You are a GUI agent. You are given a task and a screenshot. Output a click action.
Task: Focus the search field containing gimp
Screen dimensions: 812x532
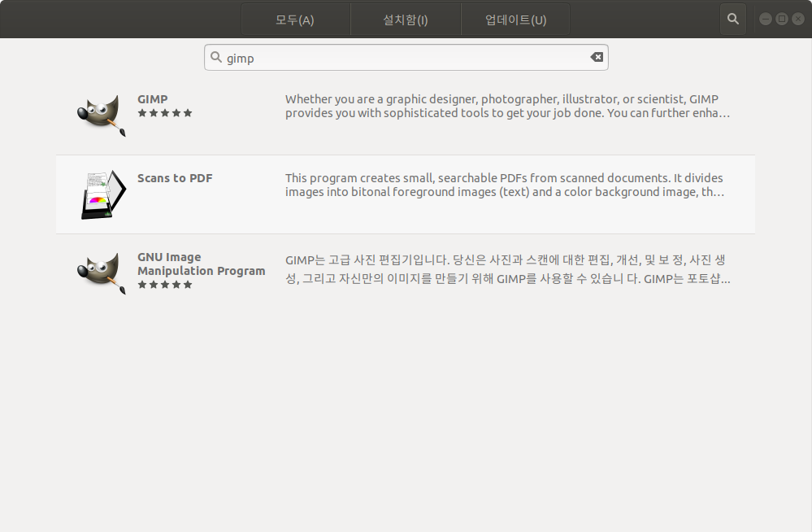pos(406,58)
